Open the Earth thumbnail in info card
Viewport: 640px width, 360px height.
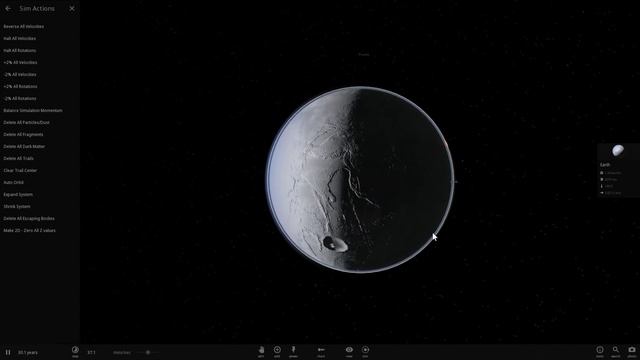coord(618,150)
